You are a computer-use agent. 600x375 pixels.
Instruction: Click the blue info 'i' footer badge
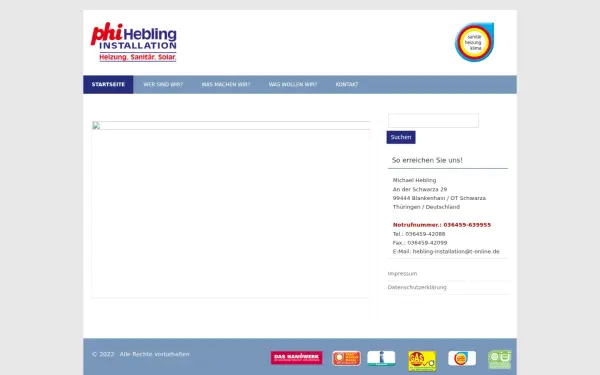(x=381, y=358)
